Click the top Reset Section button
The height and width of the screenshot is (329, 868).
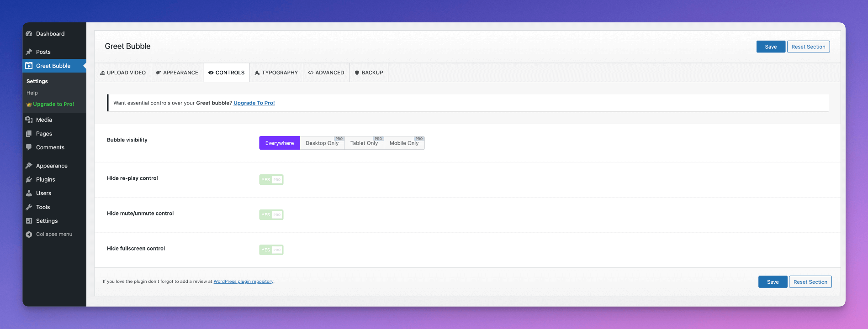[808, 47]
